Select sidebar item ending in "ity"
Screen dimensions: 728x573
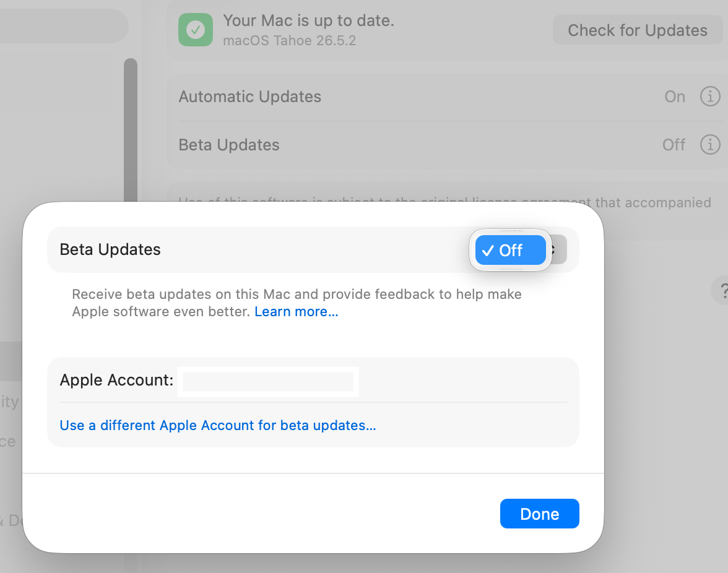tap(9, 402)
